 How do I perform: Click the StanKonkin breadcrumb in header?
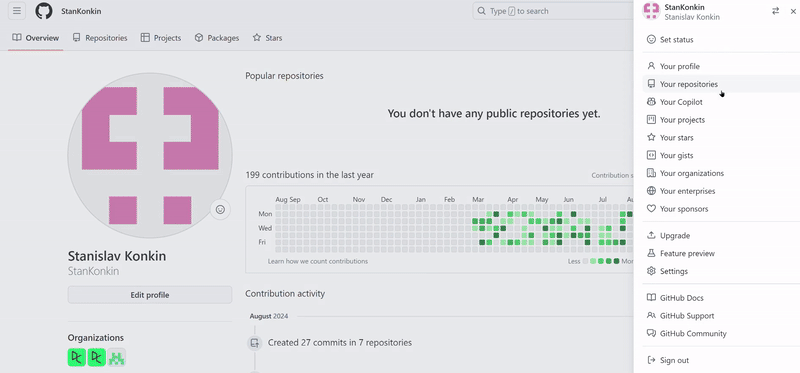pyautogui.click(x=81, y=11)
